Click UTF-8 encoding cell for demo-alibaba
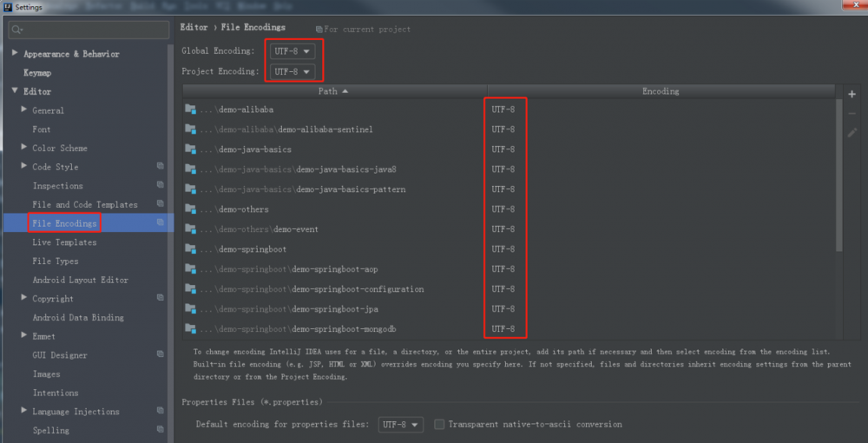This screenshot has width=868, height=443. click(503, 109)
